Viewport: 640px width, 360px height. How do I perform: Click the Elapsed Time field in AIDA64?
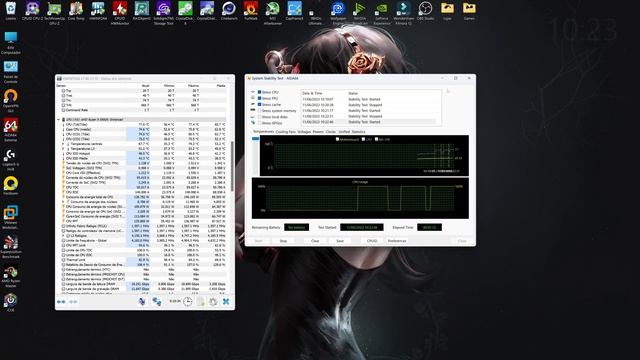click(429, 227)
